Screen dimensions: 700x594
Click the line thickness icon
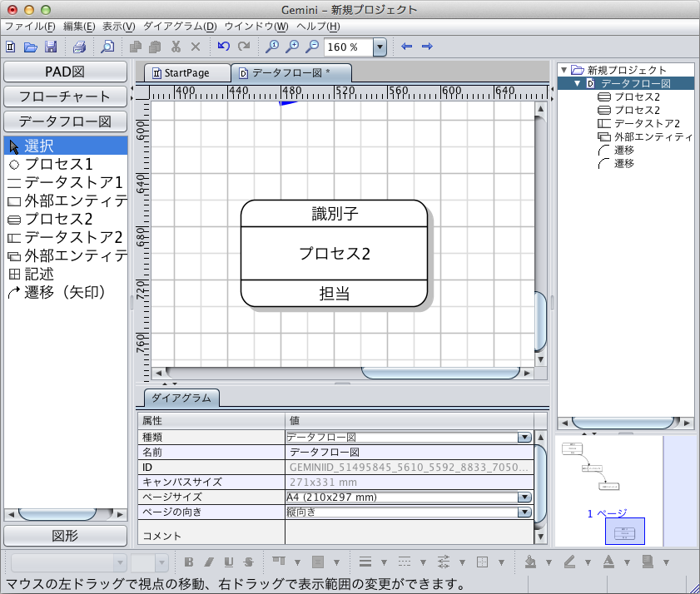tap(365, 562)
